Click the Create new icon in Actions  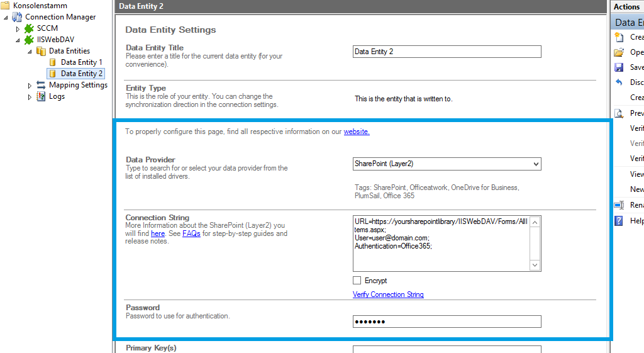point(619,37)
